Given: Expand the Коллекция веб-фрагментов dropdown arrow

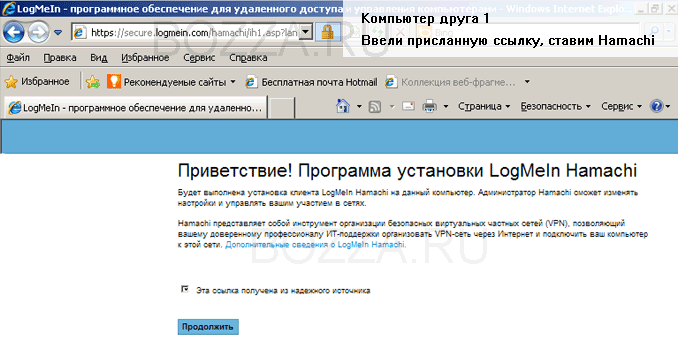Looking at the screenshot, I should pos(527,81).
